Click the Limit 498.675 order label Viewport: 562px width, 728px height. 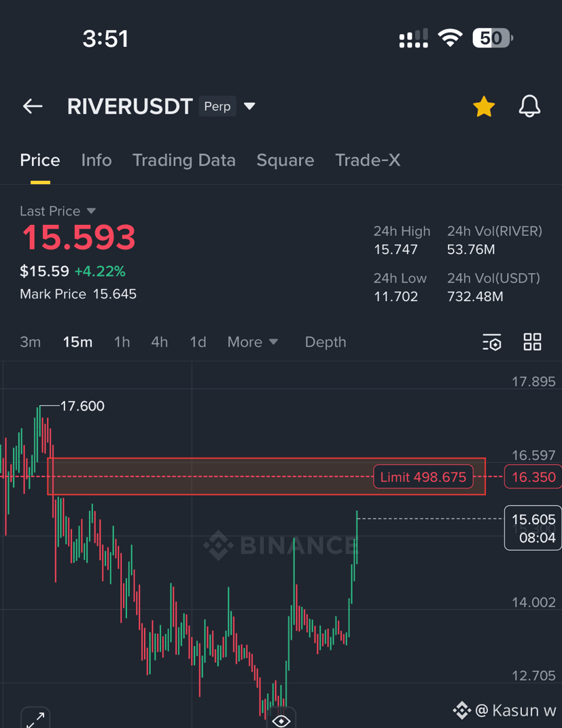(x=423, y=476)
